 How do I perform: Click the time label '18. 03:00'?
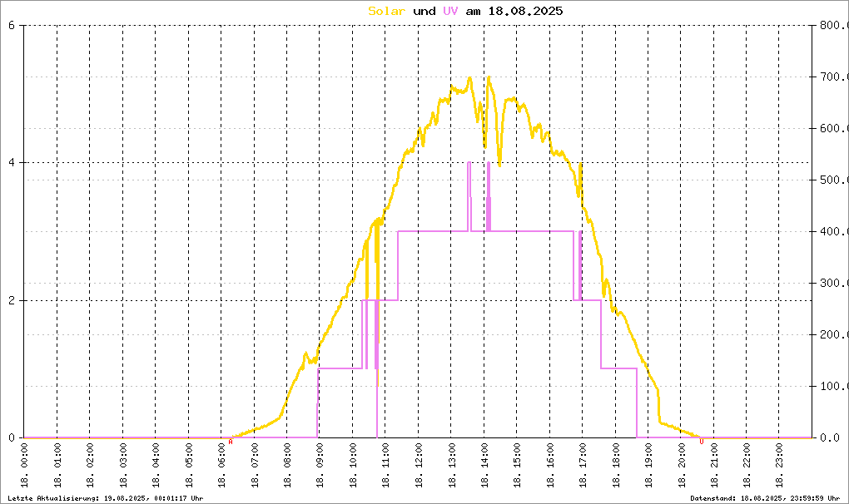[123, 465]
